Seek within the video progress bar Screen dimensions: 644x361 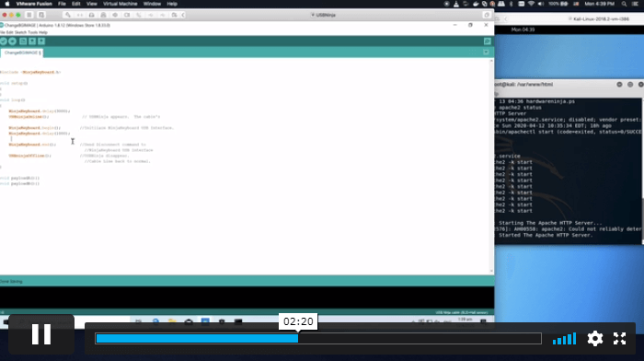(x=318, y=338)
